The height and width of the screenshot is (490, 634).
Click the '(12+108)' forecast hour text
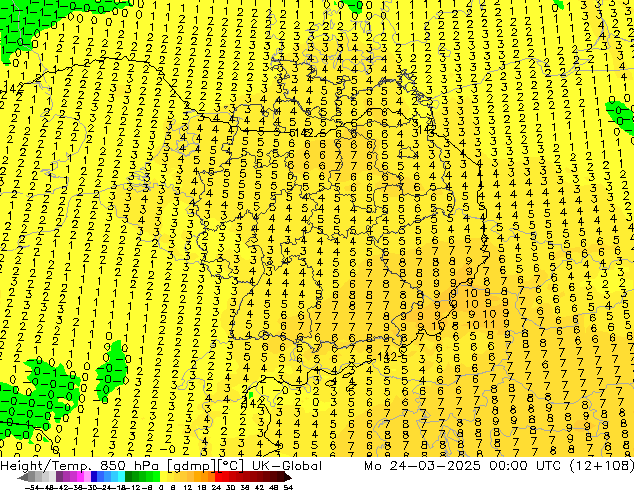click(601, 466)
